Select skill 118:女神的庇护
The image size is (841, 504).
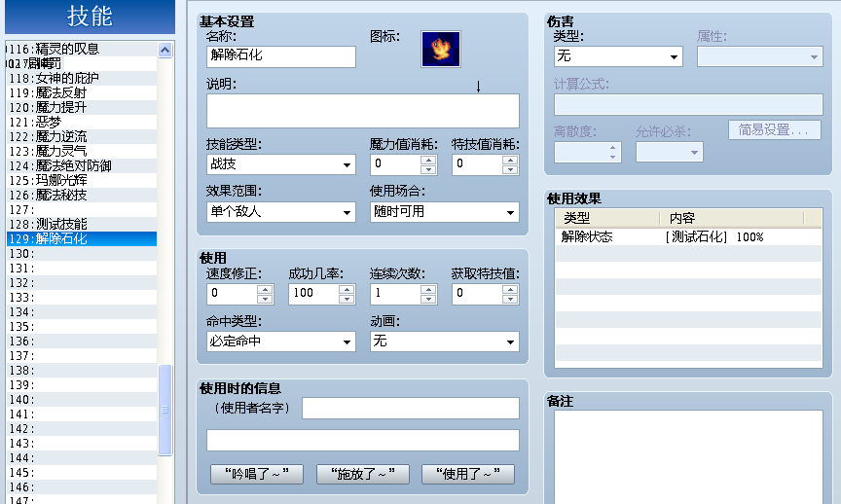[82, 78]
